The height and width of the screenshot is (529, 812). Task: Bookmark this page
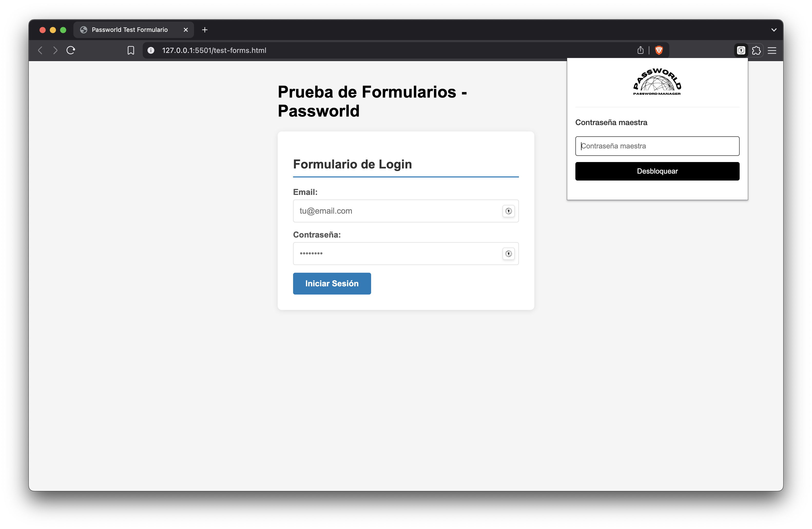click(x=131, y=51)
